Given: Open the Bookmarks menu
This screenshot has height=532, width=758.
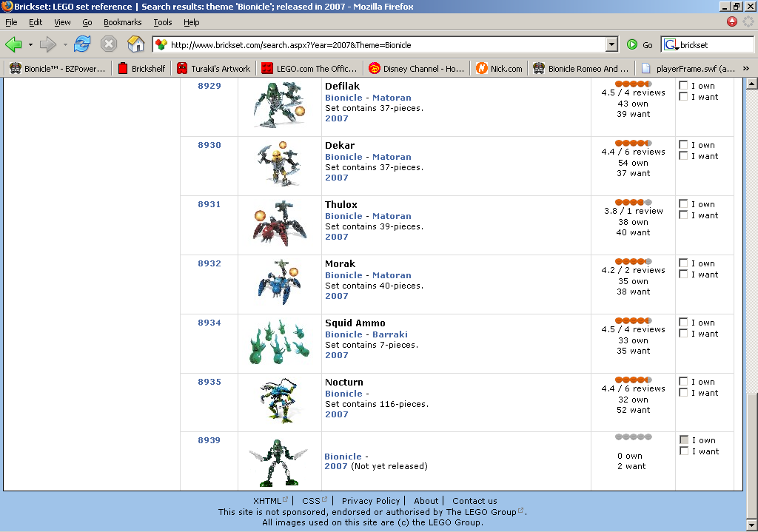Looking at the screenshot, I should pyautogui.click(x=122, y=22).
